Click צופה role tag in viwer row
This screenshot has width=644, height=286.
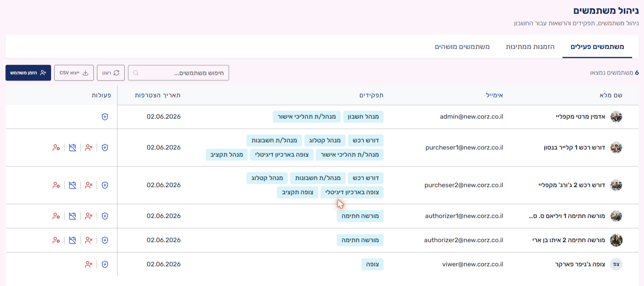pyautogui.click(x=372, y=265)
